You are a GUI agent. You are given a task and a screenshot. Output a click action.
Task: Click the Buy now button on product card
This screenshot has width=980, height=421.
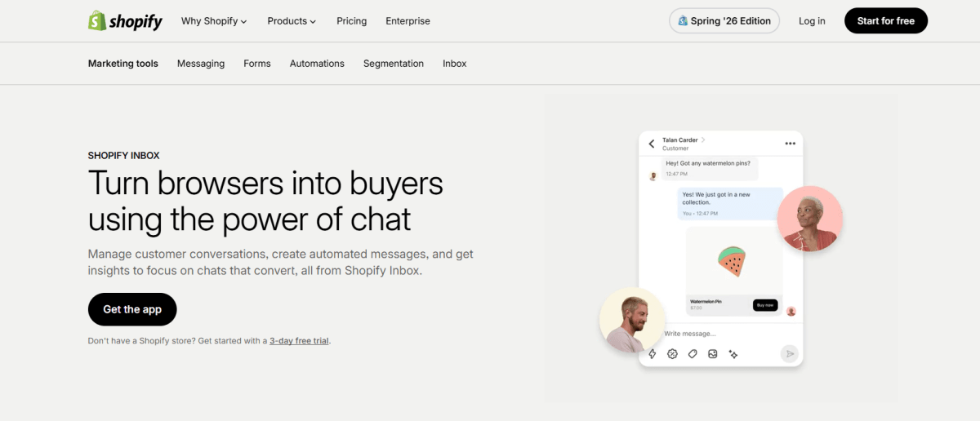pos(765,305)
